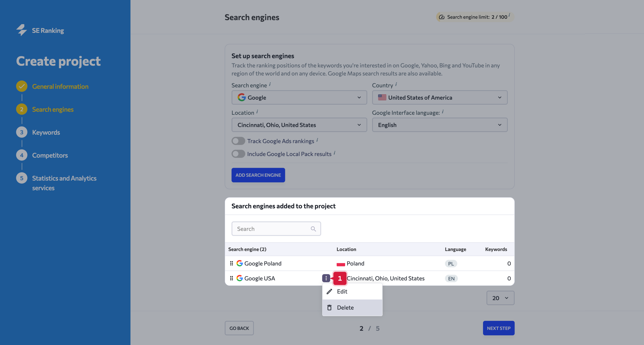Screen dimensions: 644x345
Task: Expand the per-page selector showing 20
Action: pyautogui.click(x=500, y=298)
